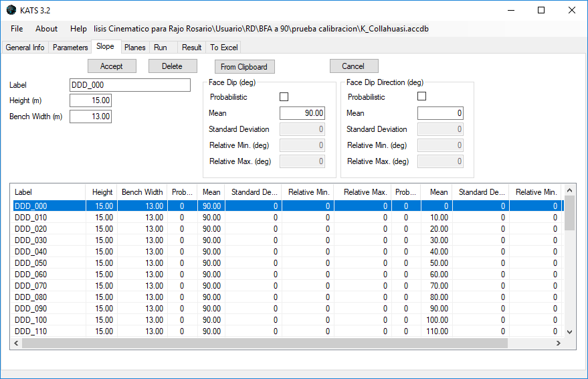Select the Slope tab
Image resolution: width=588 pixels, height=379 pixels.
tap(106, 46)
